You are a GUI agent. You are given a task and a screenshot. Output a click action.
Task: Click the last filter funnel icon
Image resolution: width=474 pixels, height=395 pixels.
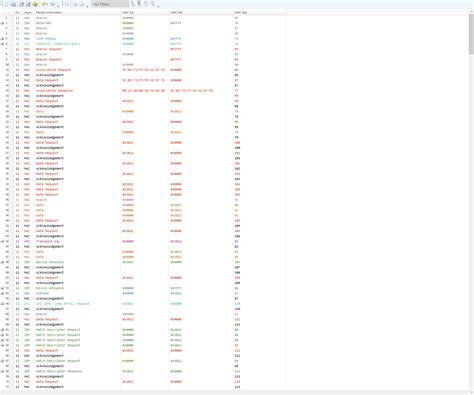[153, 4]
